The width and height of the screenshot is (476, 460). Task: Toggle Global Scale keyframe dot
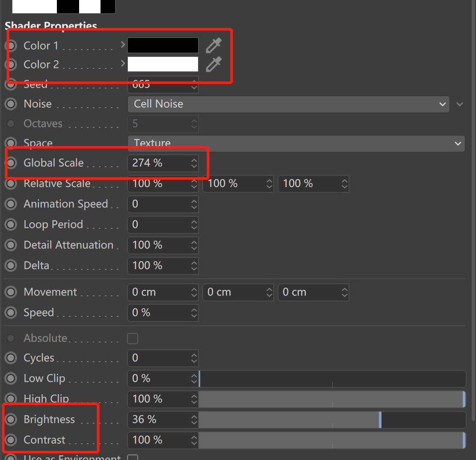pyautogui.click(x=11, y=163)
